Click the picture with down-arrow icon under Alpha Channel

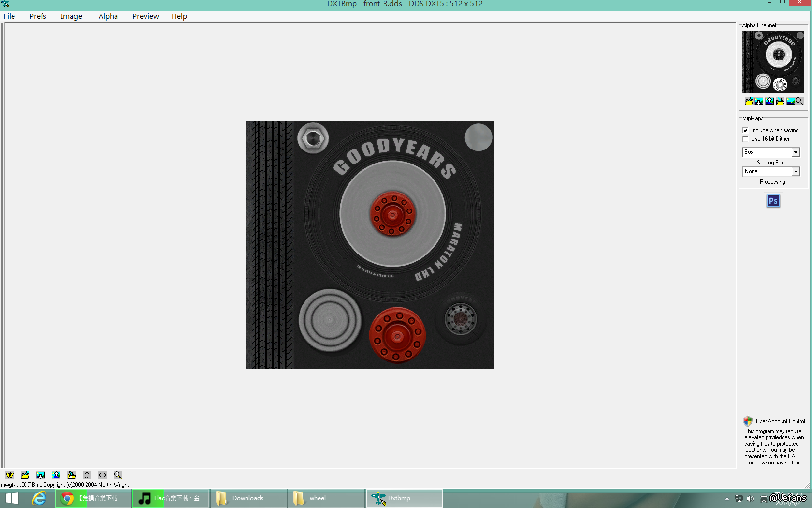[759, 101]
